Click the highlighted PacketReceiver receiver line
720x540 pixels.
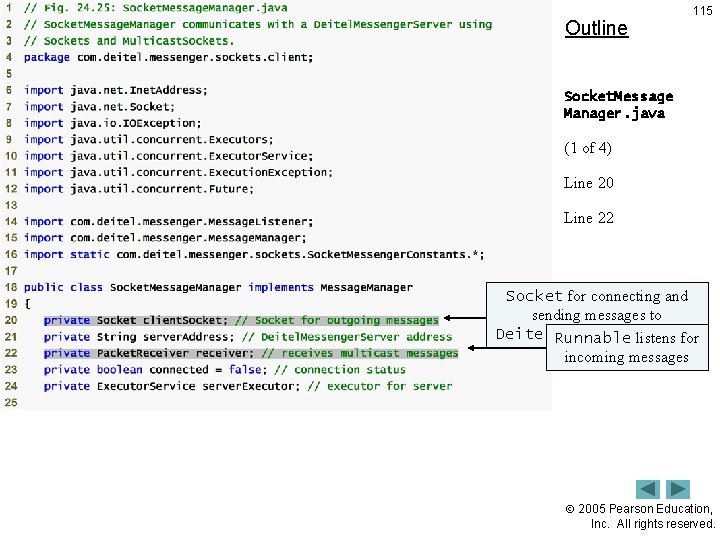[251, 353]
